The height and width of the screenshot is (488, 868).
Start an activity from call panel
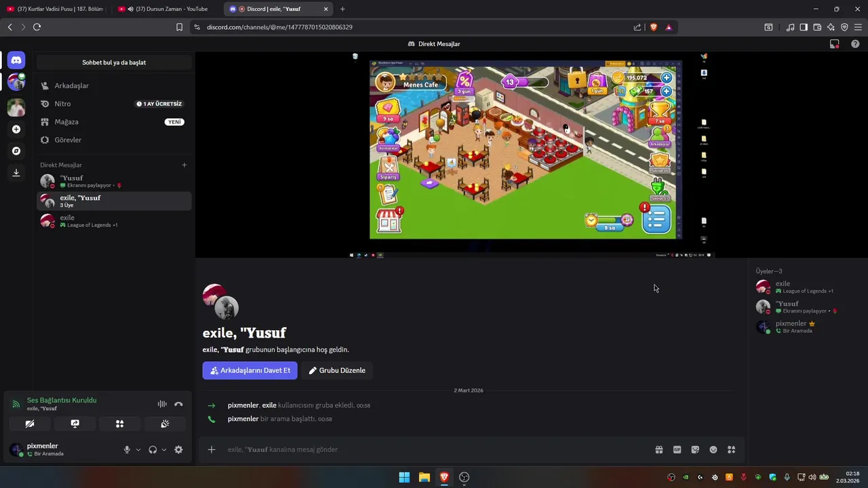119,424
